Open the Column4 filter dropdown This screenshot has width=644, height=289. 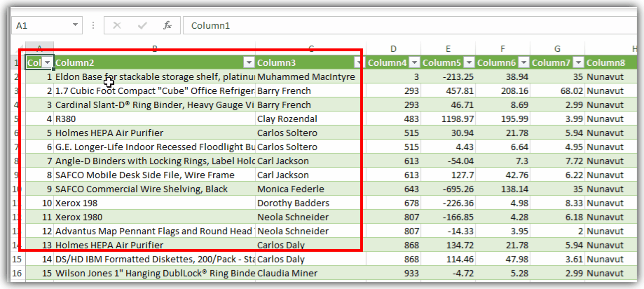click(415, 62)
